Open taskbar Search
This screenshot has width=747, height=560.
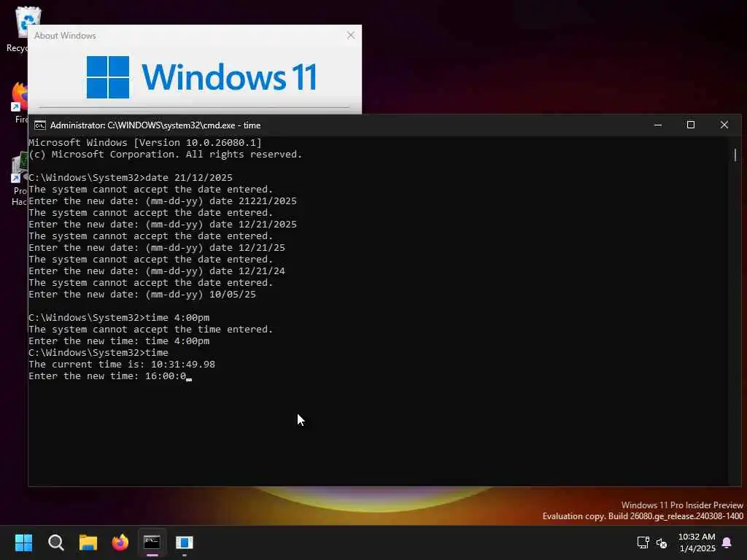pyautogui.click(x=55, y=542)
